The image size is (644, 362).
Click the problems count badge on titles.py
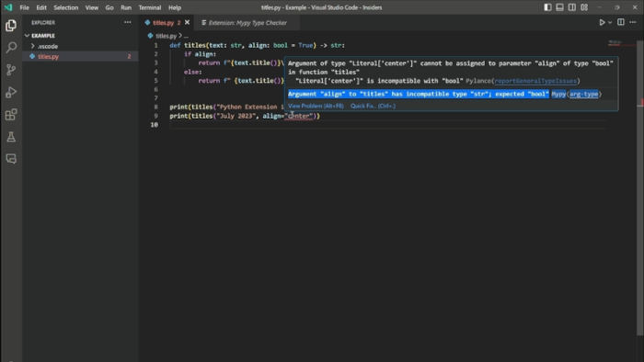129,57
